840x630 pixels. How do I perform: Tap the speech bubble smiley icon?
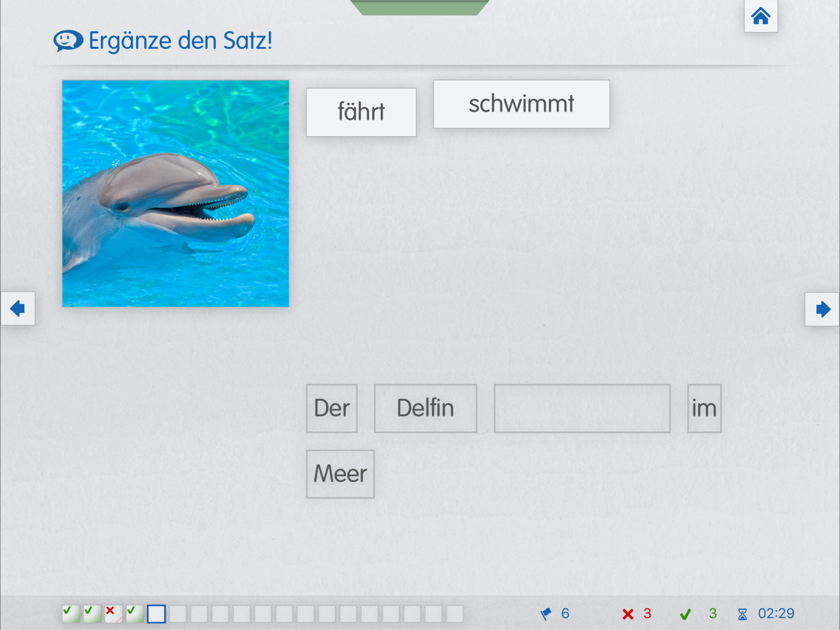(x=68, y=40)
